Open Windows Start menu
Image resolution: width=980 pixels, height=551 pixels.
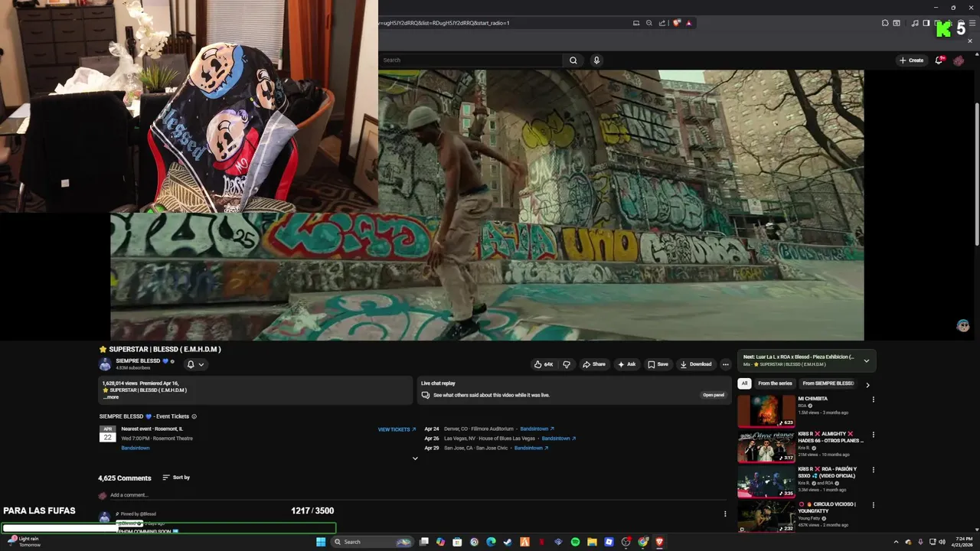click(321, 542)
